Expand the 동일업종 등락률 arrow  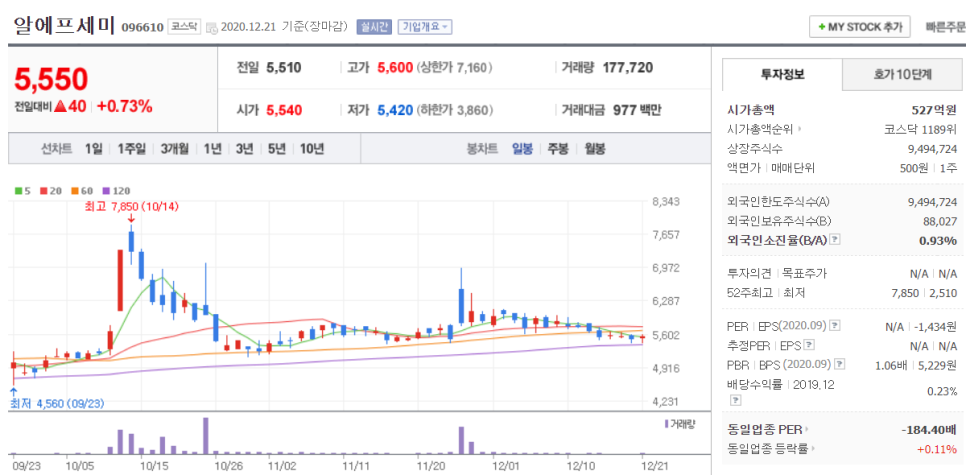point(812,449)
